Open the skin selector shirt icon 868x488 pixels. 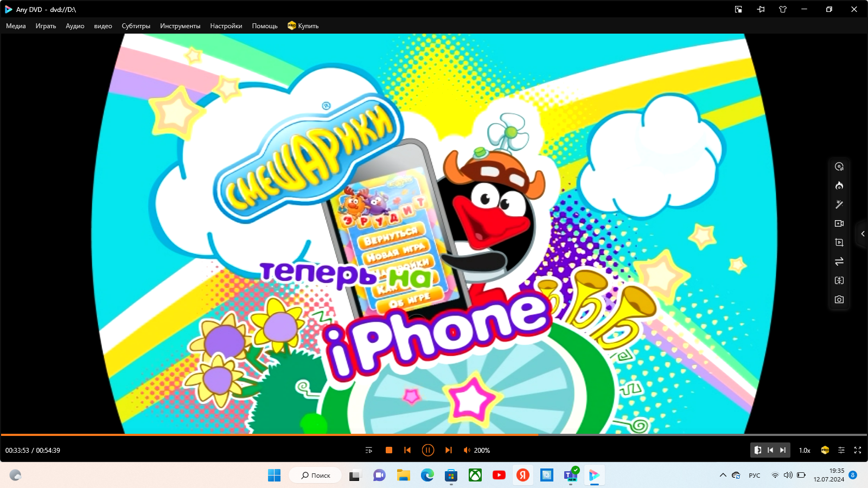coord(783,9)
